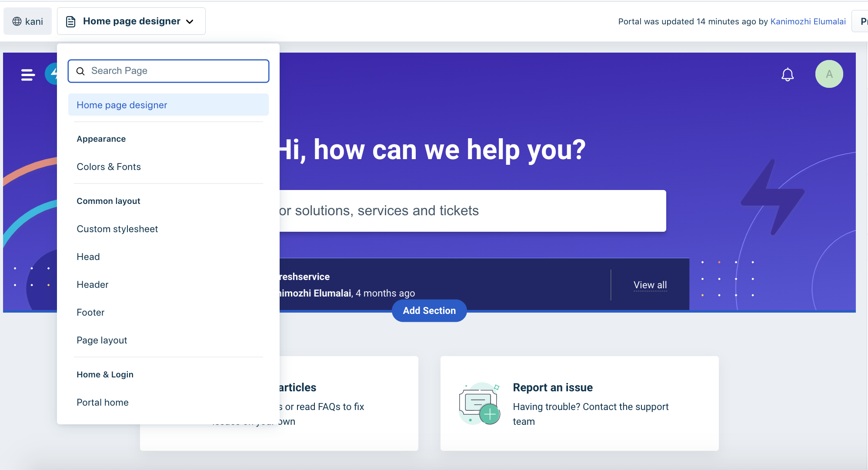Open Custom stylesheet option
This screenshot has height=470, width=868.
(117, 229)
